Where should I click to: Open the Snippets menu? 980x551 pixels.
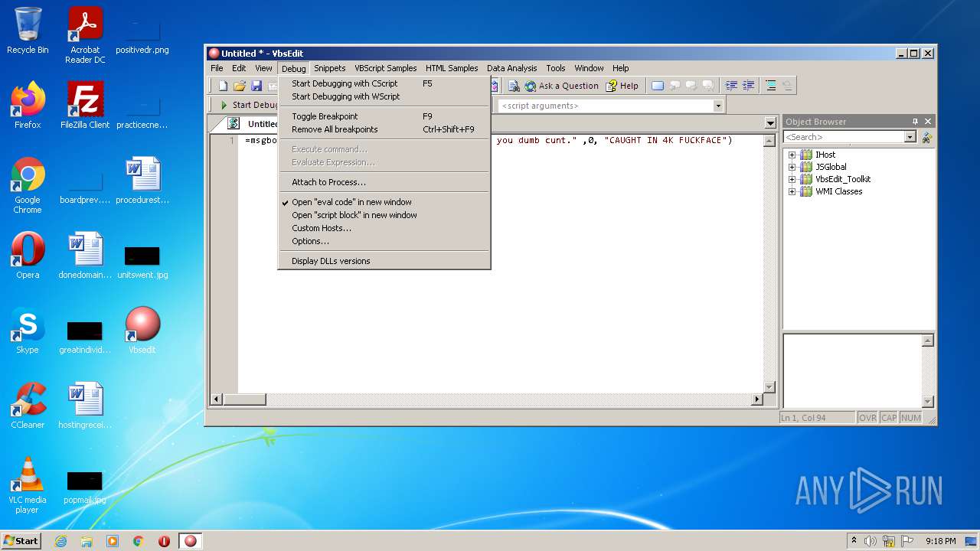(330, 68)
